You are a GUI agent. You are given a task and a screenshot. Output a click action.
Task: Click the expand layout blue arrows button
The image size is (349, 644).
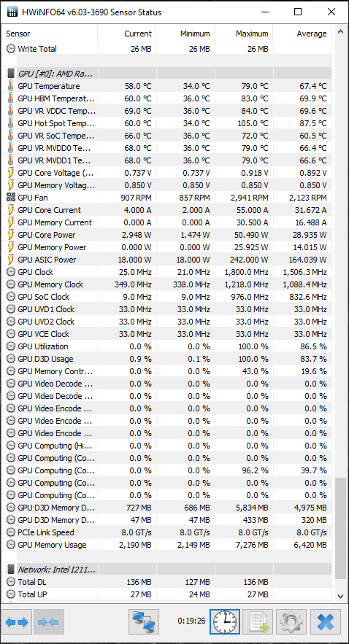(17, 622)
